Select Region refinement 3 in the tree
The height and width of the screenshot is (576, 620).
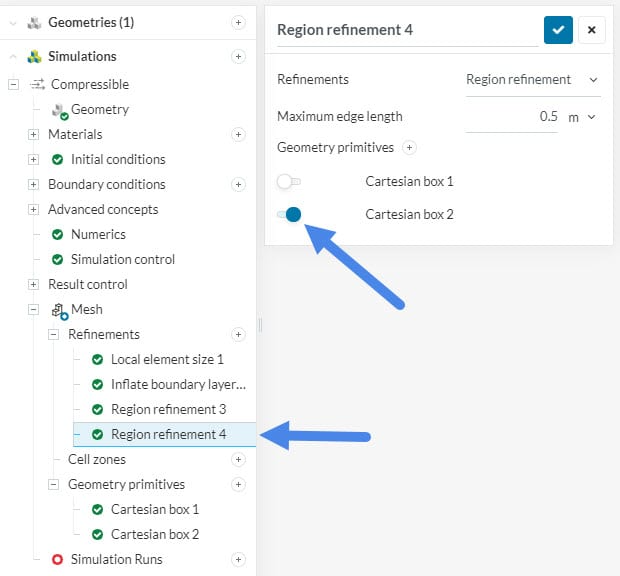(168, 409)
